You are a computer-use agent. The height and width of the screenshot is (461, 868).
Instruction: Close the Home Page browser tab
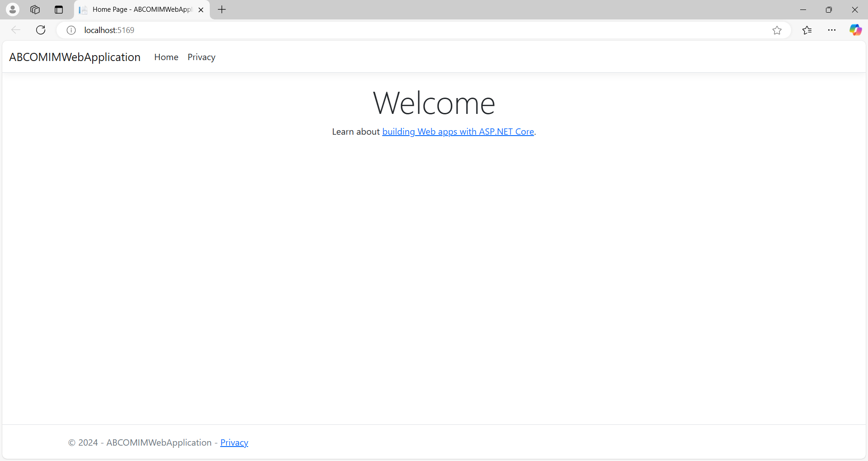[201, 9]
